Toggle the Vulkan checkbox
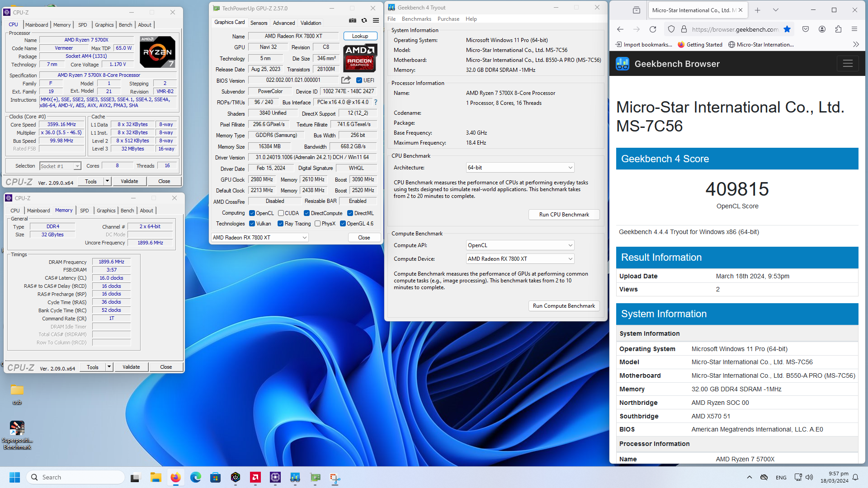 coord(252,224)
